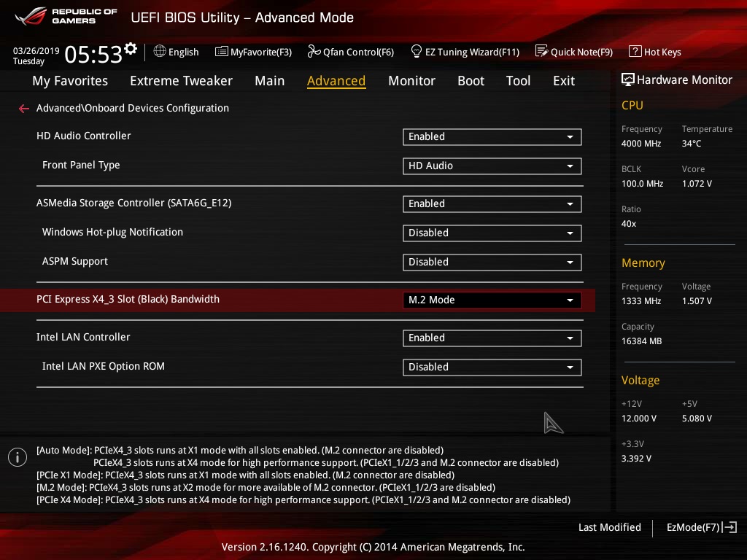
Task: Open Intel LAN PXE Option ROM dropdown
Action: point(492,367)
